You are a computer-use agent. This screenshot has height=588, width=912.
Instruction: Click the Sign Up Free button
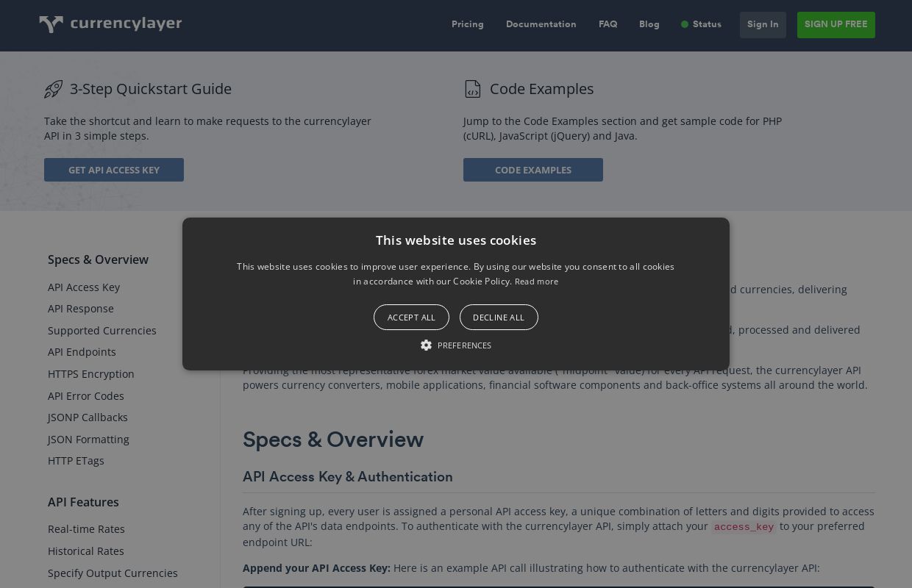click(x=836, y=25)
